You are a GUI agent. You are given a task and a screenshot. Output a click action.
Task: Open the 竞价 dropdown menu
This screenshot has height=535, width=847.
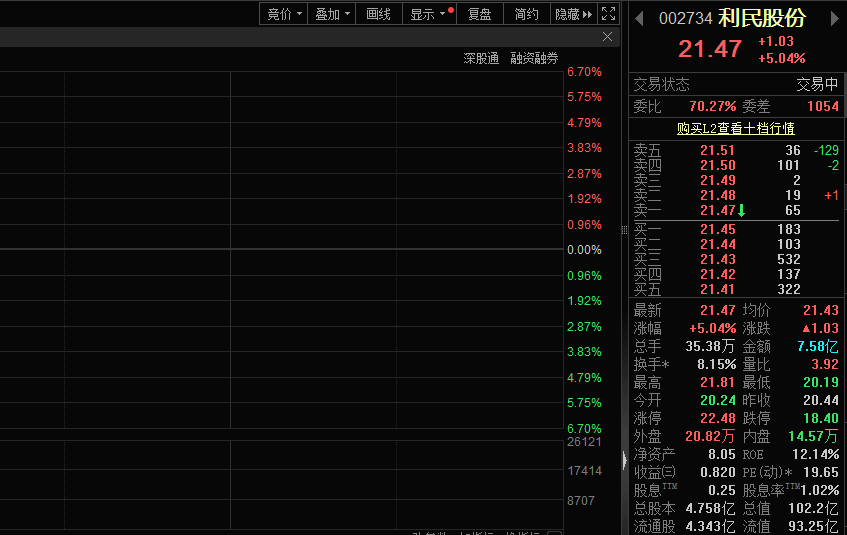tap(284, 14)
